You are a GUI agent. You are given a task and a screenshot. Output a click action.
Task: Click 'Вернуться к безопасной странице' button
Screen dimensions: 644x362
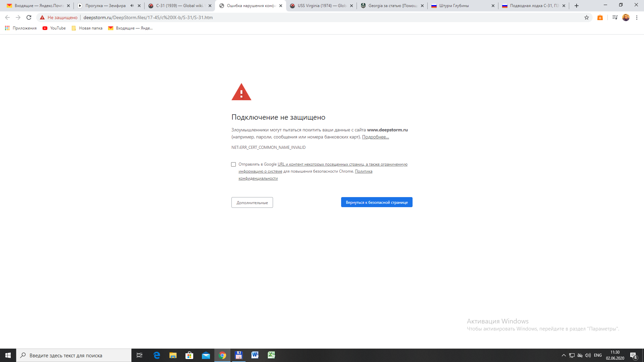point(377,202)
